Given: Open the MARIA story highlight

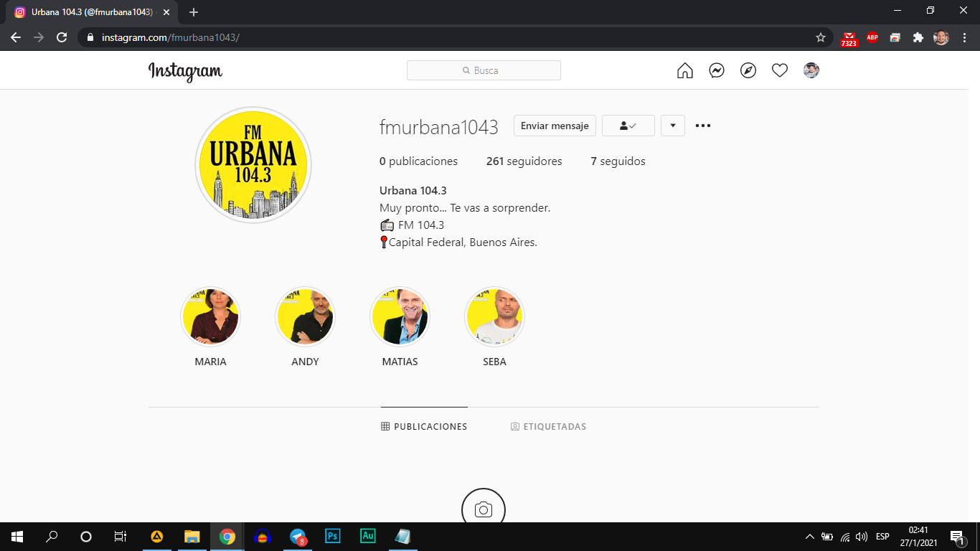Looking at the screenshot, I should click(x=210, y=317).
